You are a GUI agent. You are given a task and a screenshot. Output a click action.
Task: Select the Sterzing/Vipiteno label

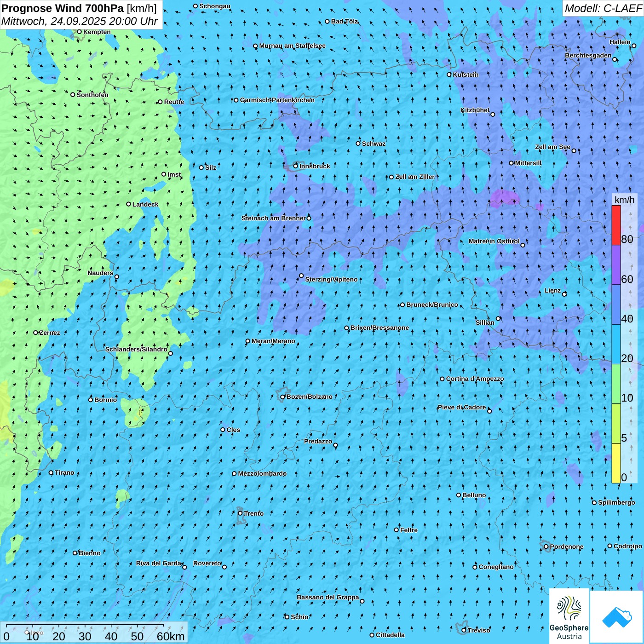[331, 279]
